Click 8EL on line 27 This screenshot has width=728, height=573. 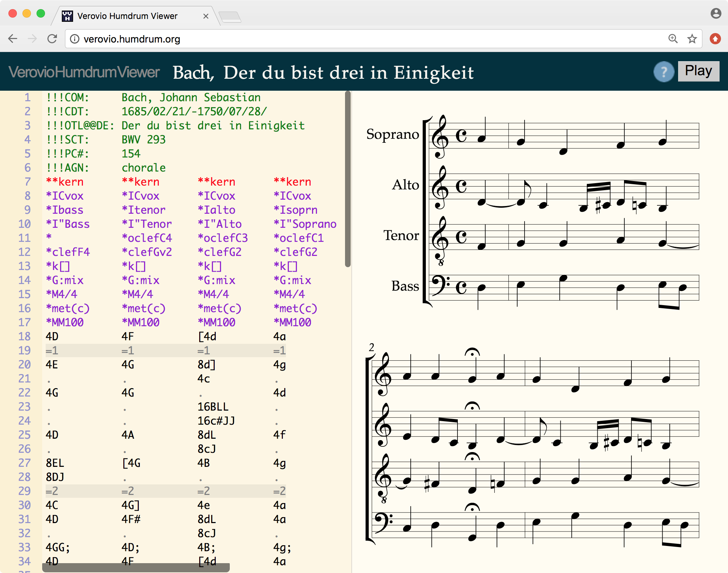(55, 463)
